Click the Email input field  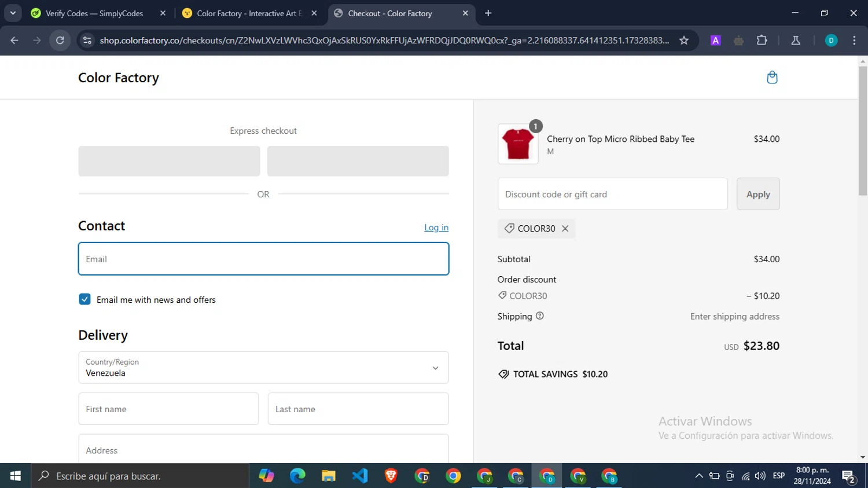pos(263,259)
